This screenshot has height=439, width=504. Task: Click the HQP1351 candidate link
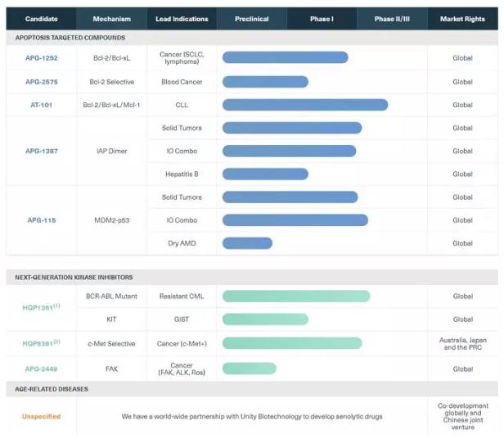point(41,307)
